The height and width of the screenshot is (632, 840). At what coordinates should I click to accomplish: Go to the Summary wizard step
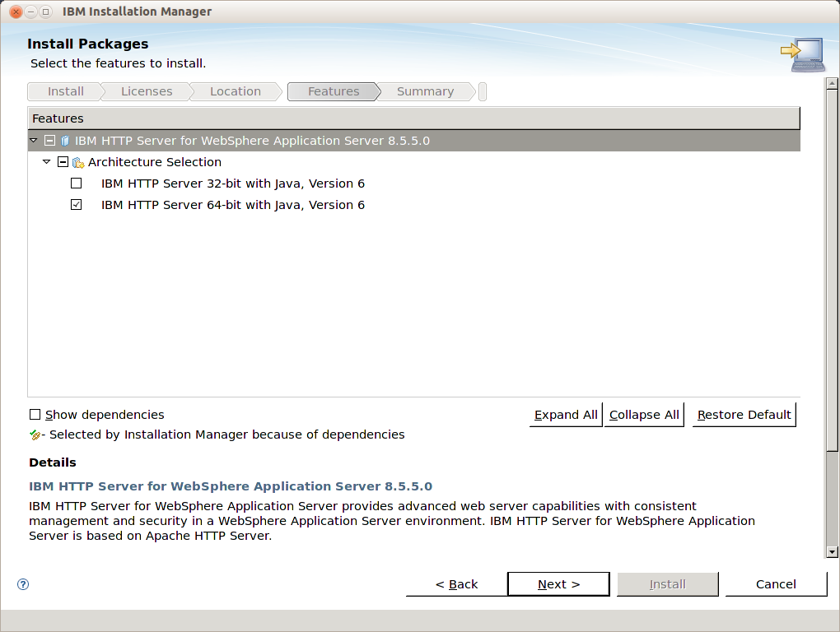(425, 91)
